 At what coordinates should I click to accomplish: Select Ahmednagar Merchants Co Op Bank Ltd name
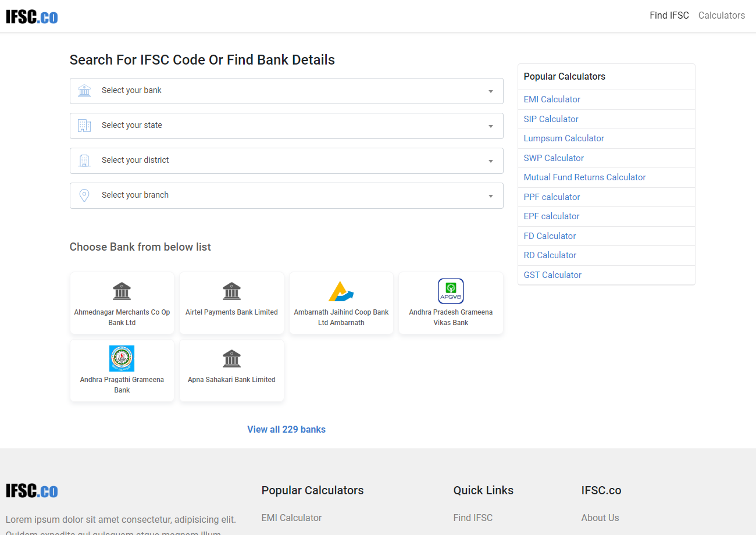(x=122, y=318)
